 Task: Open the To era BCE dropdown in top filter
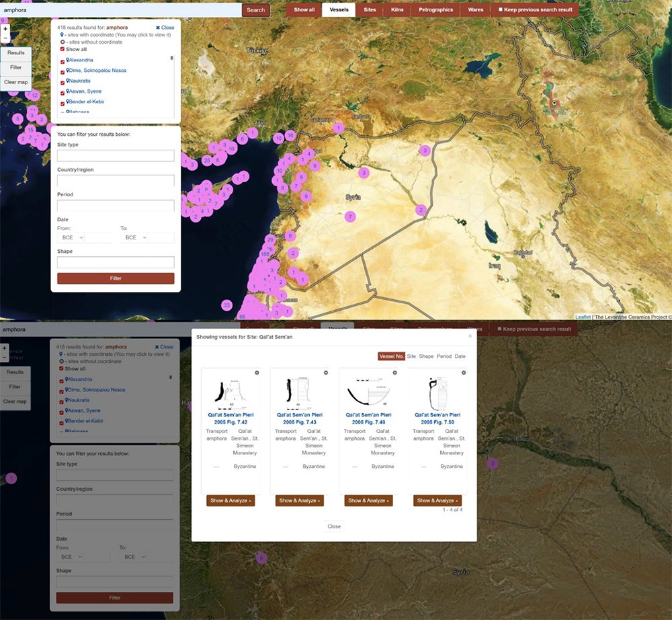134,237
